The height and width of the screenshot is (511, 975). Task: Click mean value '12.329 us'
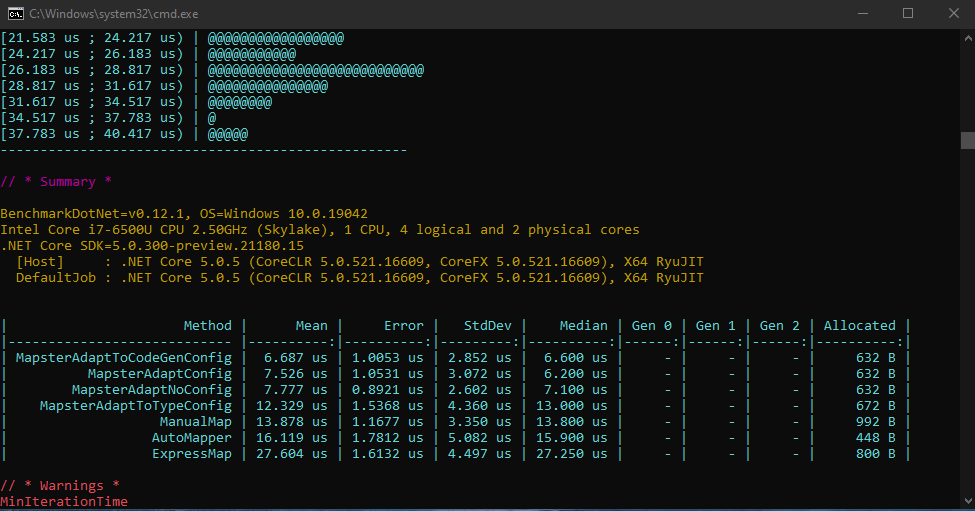(x=292, y=406)
